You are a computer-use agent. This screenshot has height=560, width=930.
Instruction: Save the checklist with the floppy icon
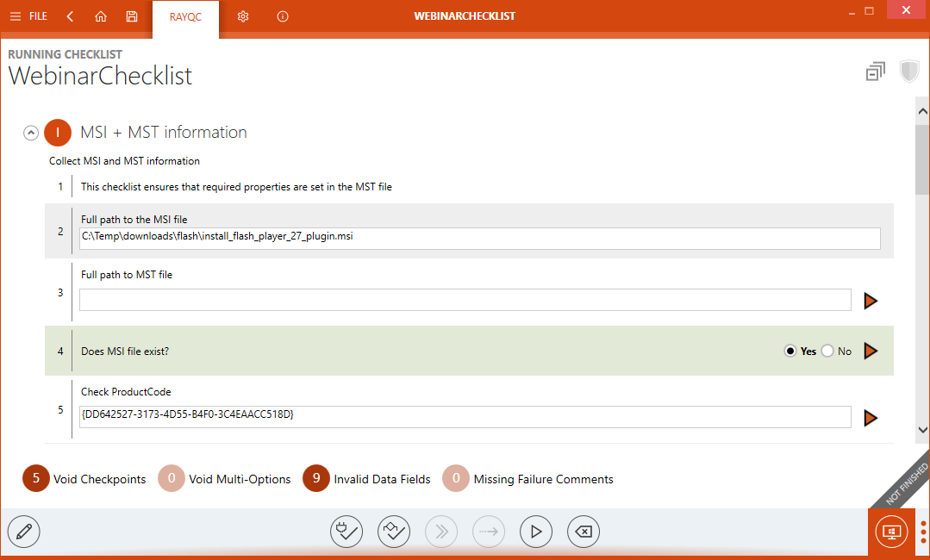coord(132,16)
